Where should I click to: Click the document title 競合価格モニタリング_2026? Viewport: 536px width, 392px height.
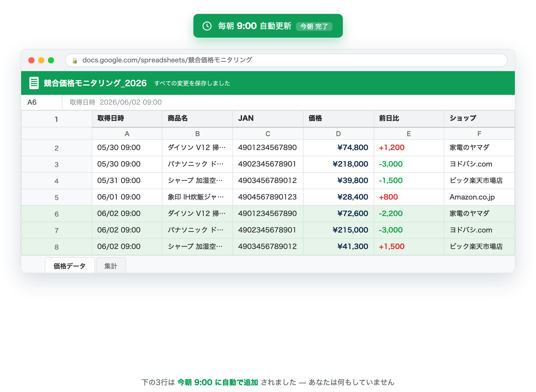pyautogui.click(x=95, y=83)
